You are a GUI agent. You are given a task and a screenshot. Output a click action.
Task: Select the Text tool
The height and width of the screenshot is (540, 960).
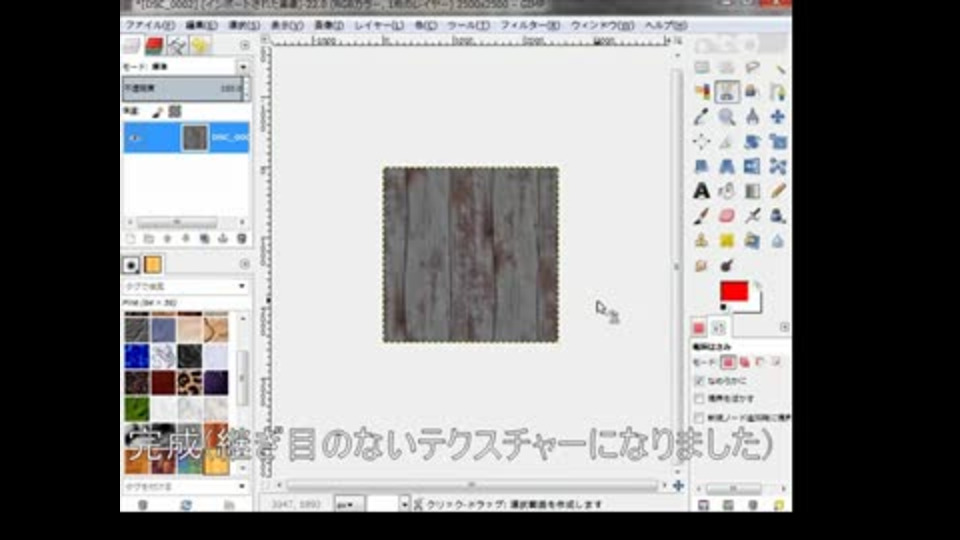click(x=702, y=191)
